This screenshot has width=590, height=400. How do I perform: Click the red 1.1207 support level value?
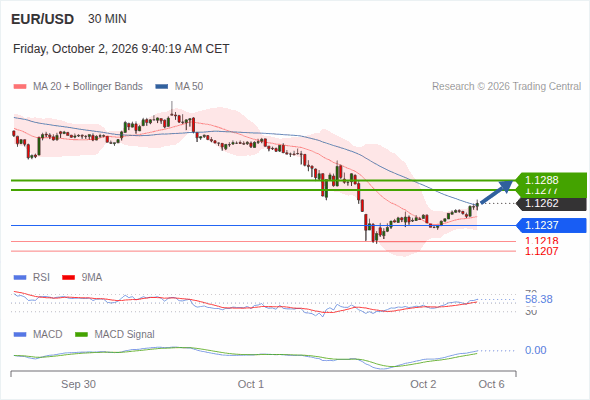(x=541, y=251)
